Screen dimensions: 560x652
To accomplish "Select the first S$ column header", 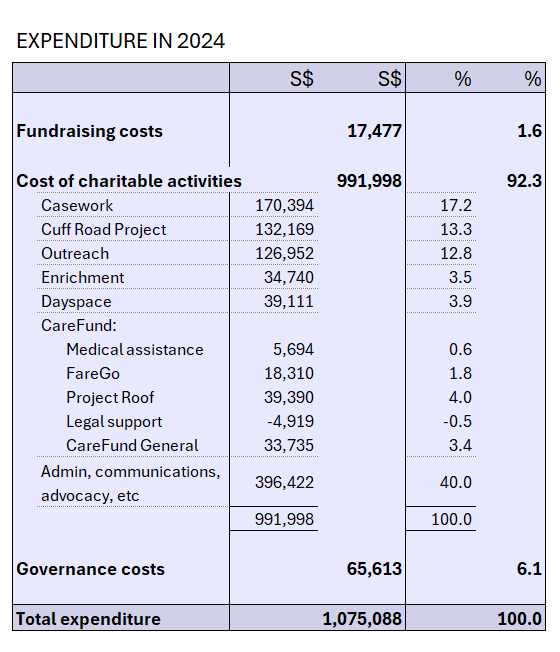I will (x=302, y=79).
